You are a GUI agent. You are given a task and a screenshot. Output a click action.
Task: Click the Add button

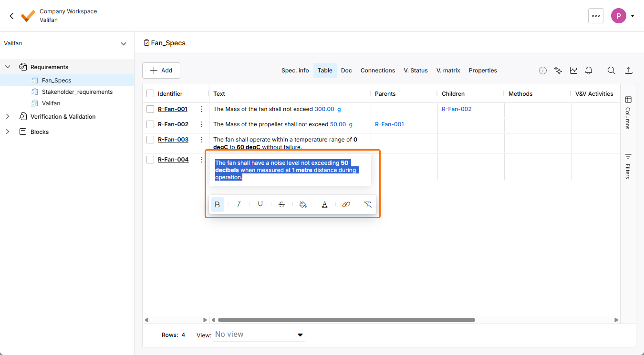(161, 71)
